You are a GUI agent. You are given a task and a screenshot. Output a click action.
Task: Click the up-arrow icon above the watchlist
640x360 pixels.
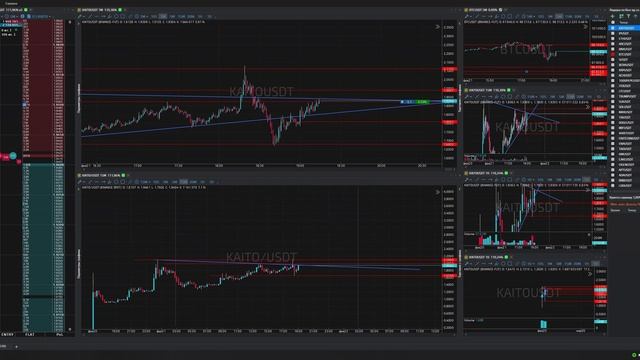636,16
